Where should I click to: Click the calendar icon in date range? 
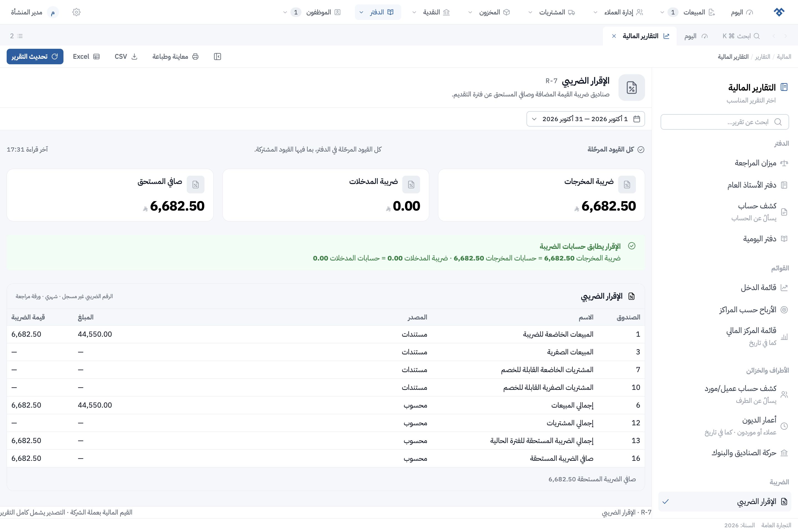637,119
